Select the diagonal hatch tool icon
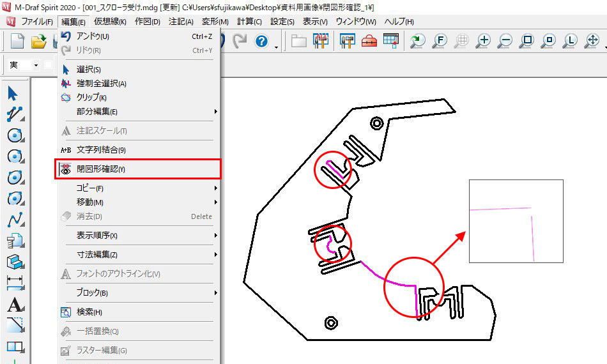607x364 pixels. tap(15, 325)
